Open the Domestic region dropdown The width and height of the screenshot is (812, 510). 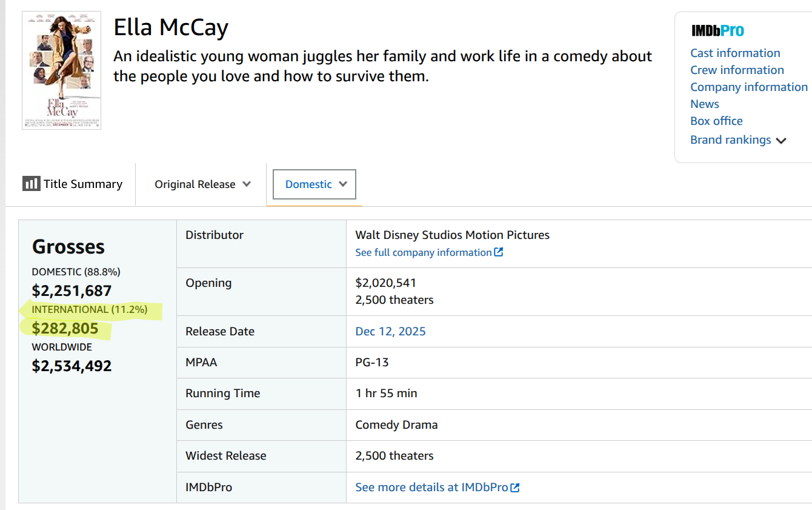pyautogui.click(x=314, y=184)
